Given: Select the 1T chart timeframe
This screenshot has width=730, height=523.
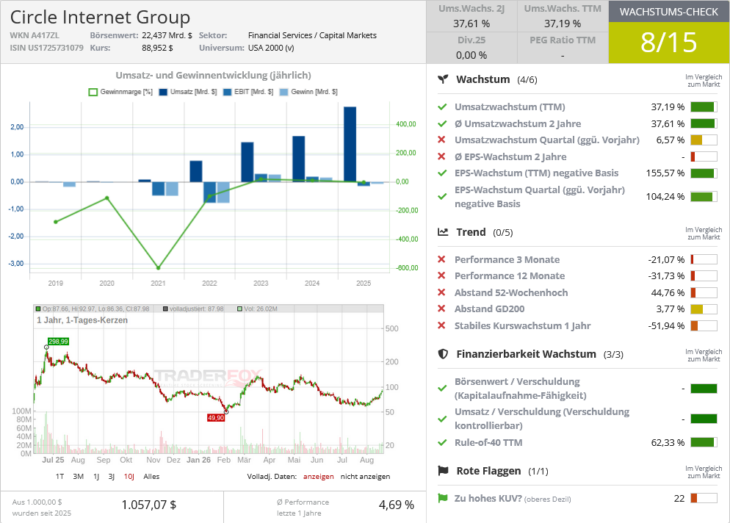Looking at the screenshot, I should pos(60,476).
